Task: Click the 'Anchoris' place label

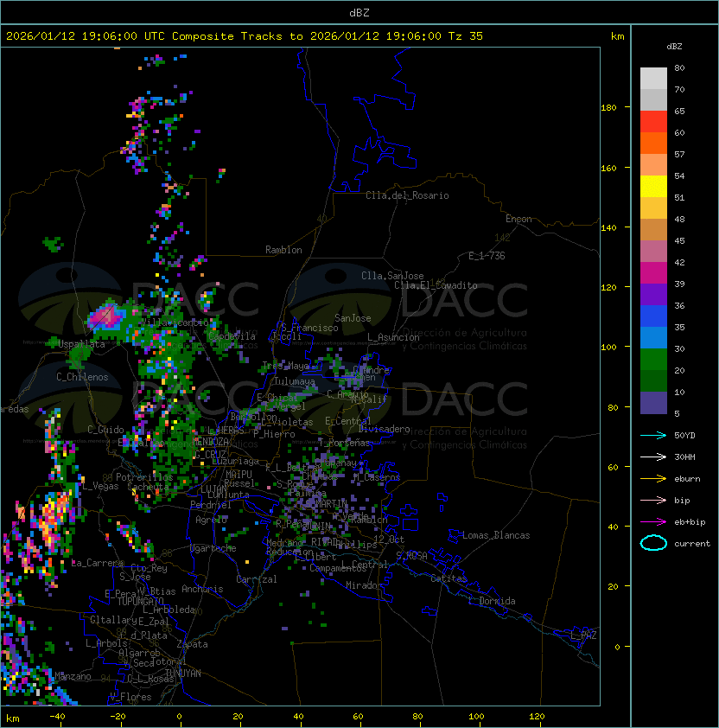Action: [202, 589]
